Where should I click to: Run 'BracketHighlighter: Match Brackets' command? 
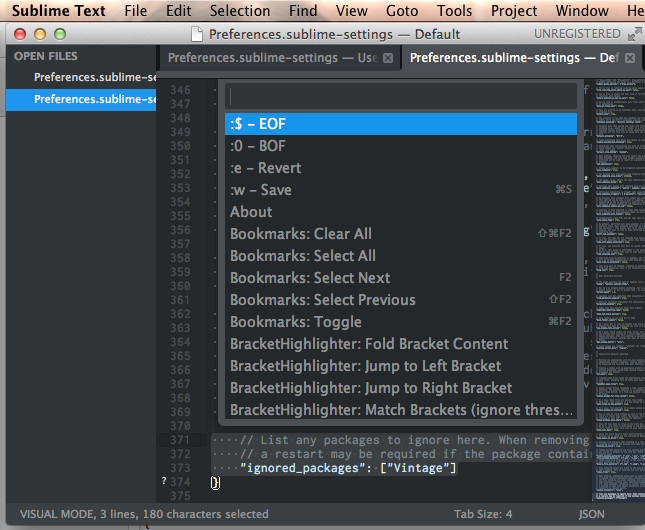401,410
